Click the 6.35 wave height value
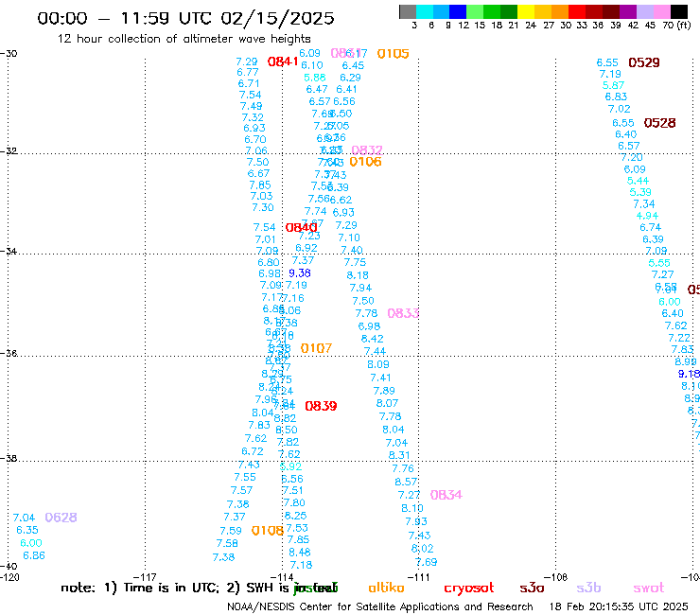This screenshot has width=700, height=615. click(x=27, y=530)
